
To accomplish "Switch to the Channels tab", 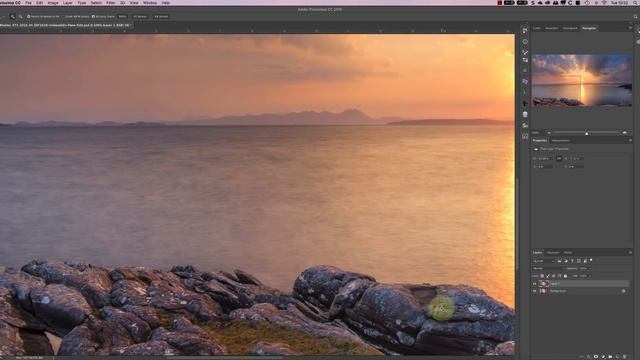I will (553, 253).
